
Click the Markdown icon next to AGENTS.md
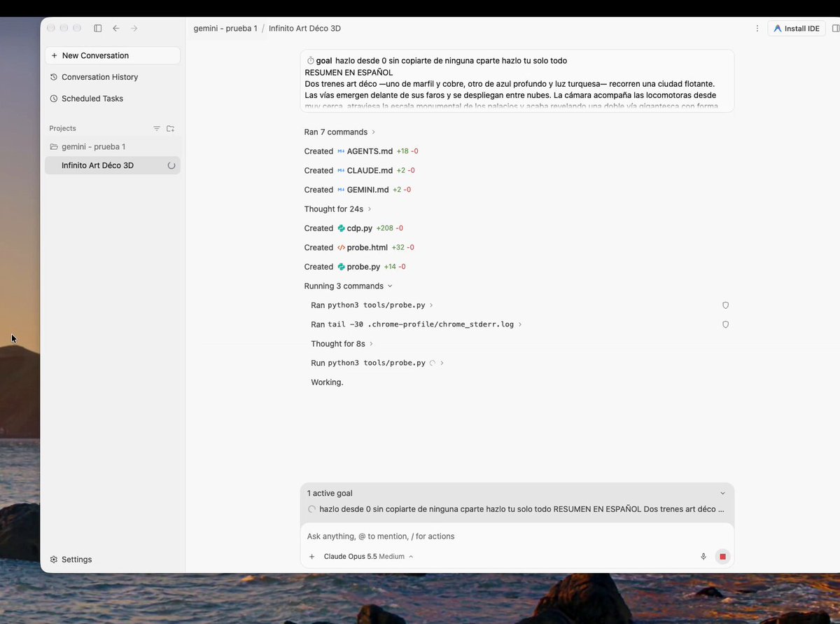341,151
